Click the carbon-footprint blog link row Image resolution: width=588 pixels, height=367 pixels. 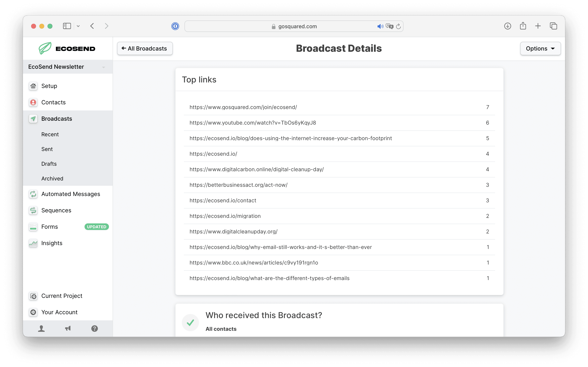pos(339,138)
